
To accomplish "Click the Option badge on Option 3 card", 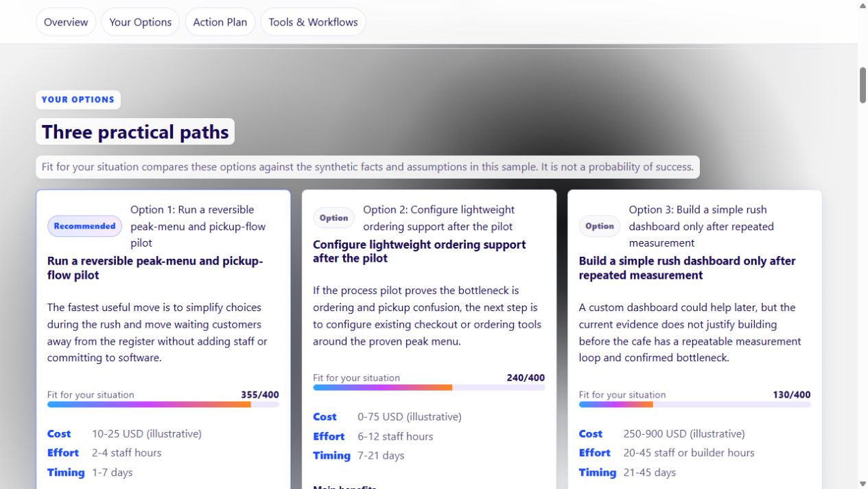I will click(600, 226).
